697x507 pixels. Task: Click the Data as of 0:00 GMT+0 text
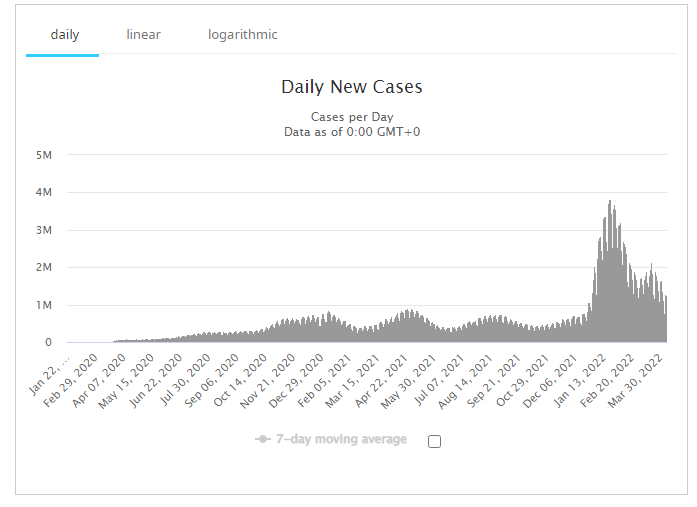(352, 132)
